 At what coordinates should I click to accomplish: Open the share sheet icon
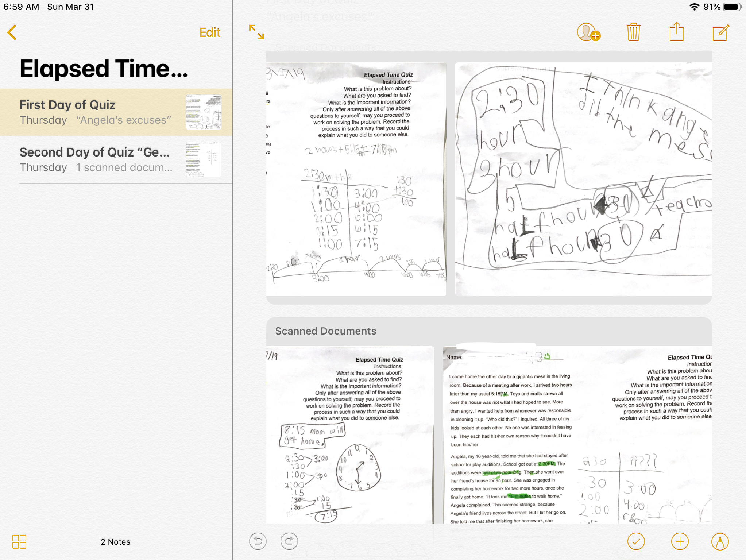pos(676,32)
